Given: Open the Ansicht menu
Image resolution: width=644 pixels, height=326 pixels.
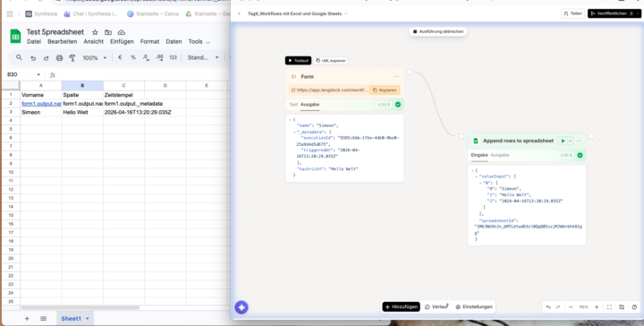Looking at the screenshot, I should point(94,41).
